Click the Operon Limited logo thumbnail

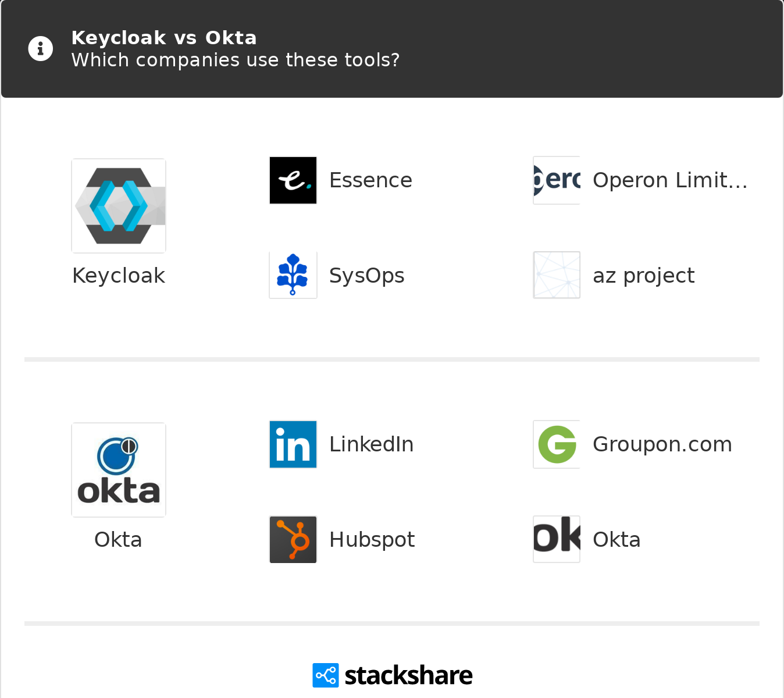pyautogui.click(x=556, y=180)
